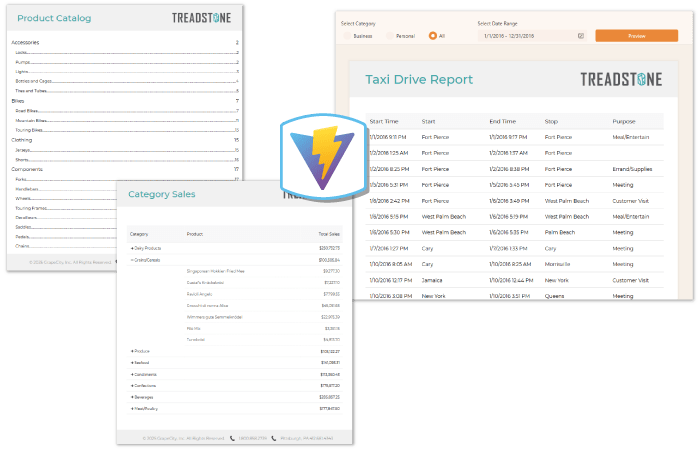Click the Taxi Drive Report title
Image resolution: width=698 pixels, height=450 pixels.
419,80
